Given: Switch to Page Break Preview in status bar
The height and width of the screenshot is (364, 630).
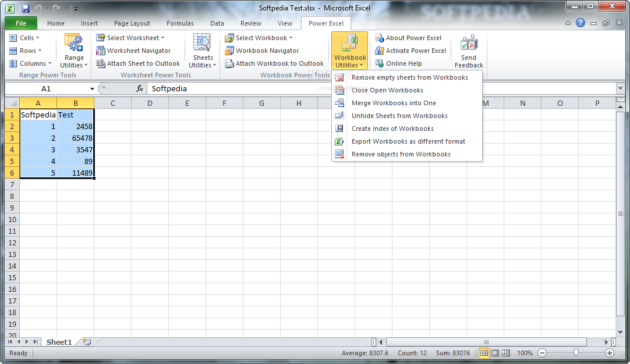Looking at the screenshot, I should click(506, 353).
